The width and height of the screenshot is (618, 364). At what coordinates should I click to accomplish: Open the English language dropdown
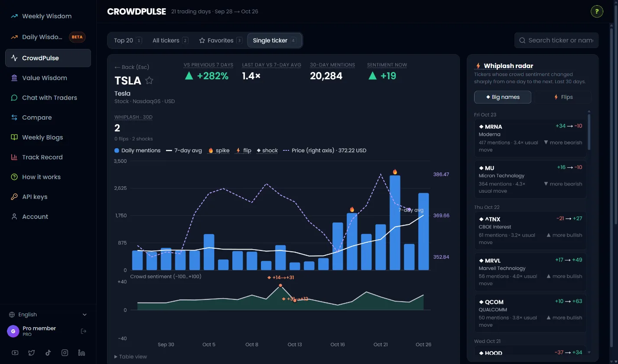pos(48,315)
